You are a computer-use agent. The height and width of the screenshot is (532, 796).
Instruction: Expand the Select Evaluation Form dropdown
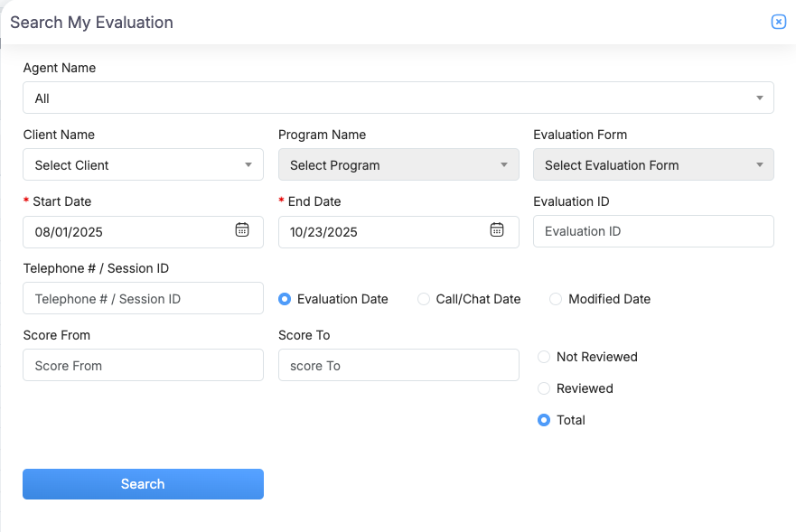(653, 165)
